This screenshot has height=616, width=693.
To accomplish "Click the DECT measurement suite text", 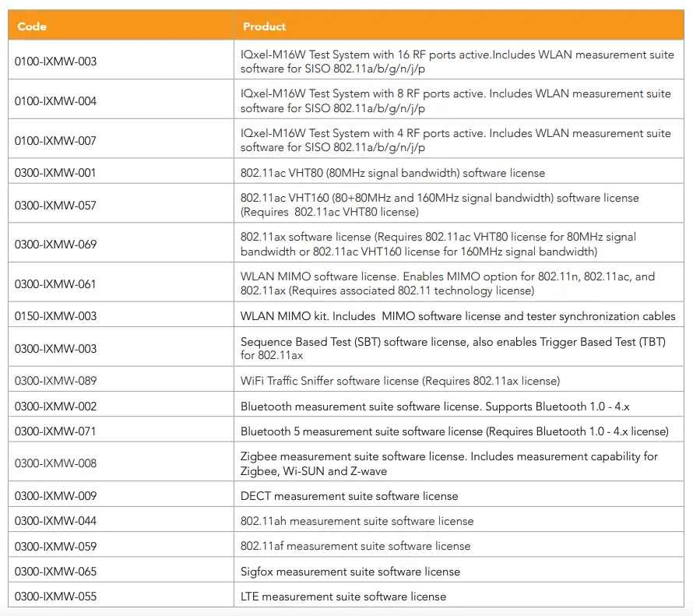I will tap(349, 496).
